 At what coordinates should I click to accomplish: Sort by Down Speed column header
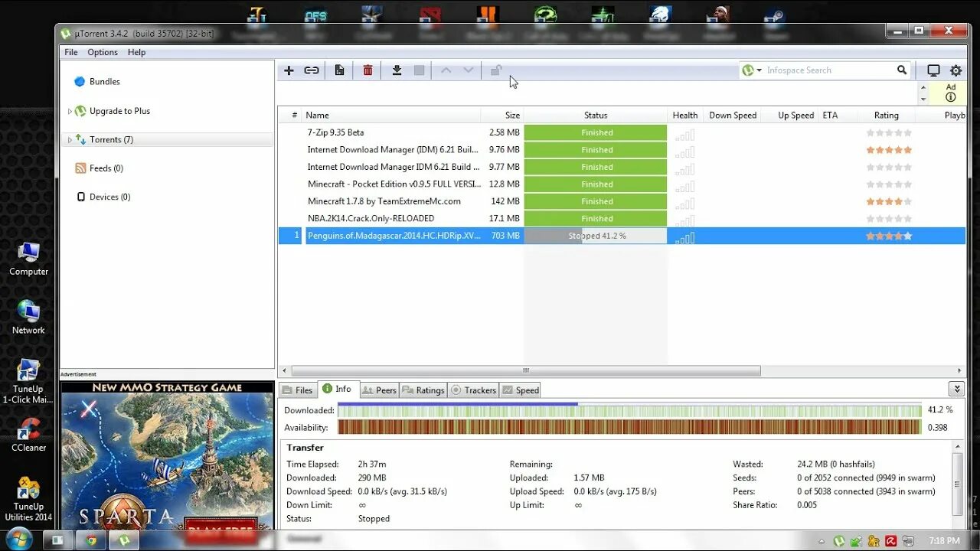point(732,116)
